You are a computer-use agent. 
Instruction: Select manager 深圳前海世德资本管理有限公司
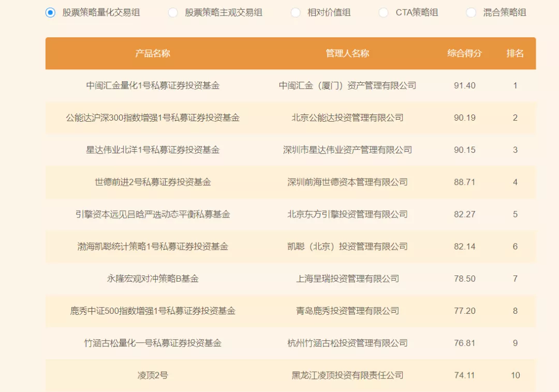[347, 182]
